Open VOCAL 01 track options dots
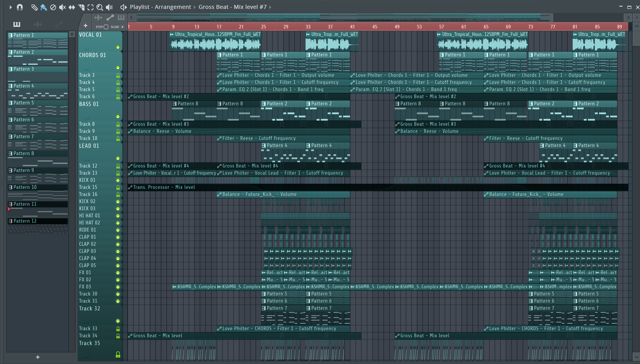This screenshot has width=640, height=364. [x=86, y=49]
